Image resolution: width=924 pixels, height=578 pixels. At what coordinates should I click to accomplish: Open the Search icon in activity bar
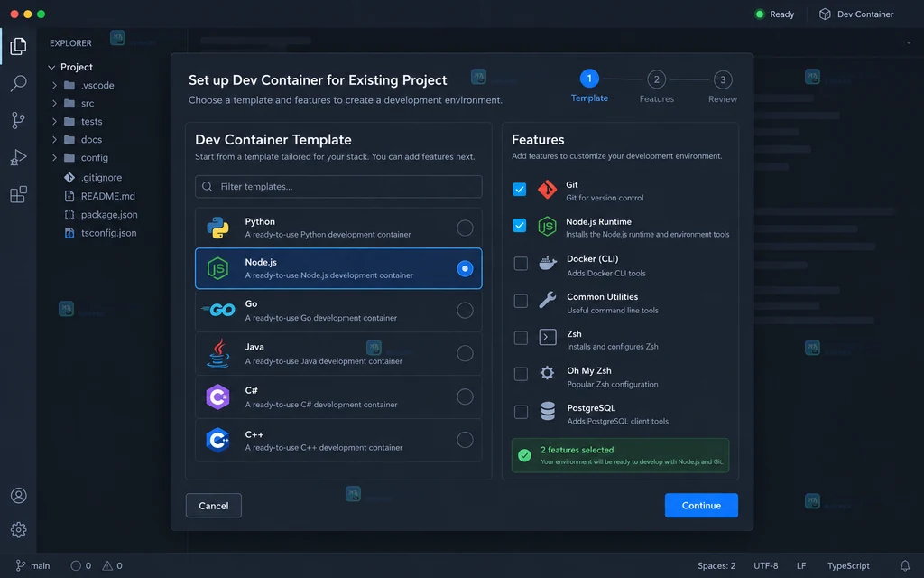point(18,83)
